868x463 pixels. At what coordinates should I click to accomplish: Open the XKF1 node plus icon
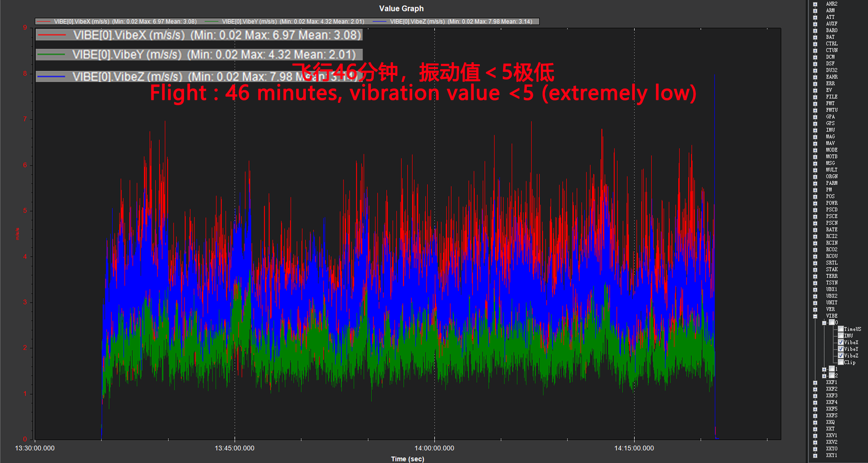[815, 383]
